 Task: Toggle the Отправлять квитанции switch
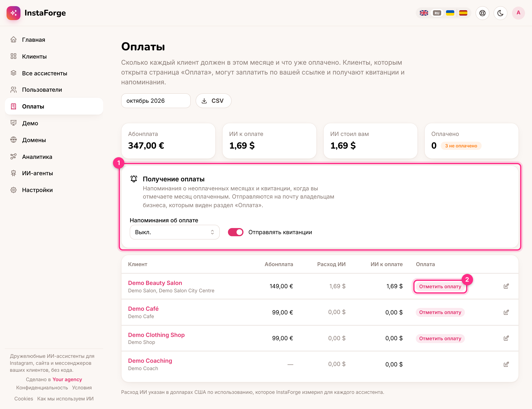[235, 232]
